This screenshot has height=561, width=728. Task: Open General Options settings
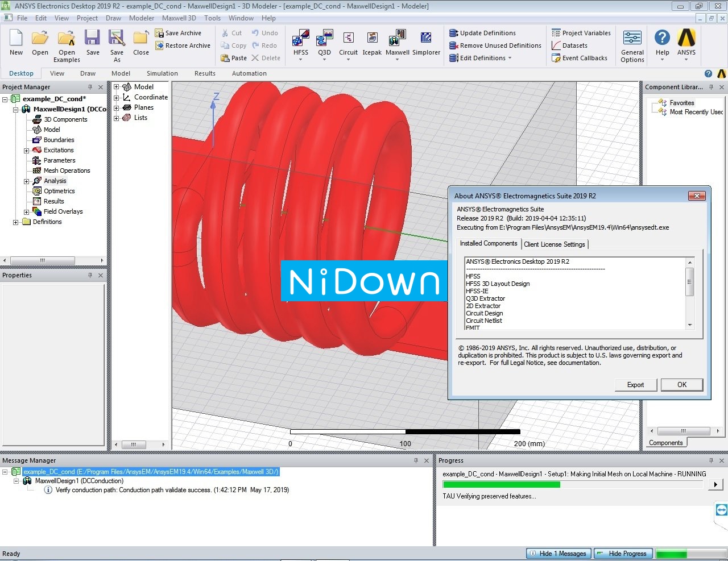[x=632, y=43]
